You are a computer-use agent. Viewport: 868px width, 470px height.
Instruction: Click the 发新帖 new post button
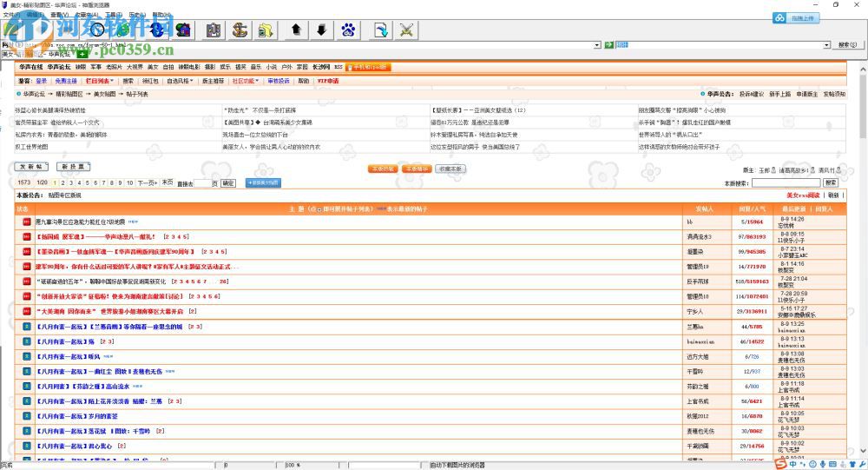pyautogui.click(x=32, y=166)
